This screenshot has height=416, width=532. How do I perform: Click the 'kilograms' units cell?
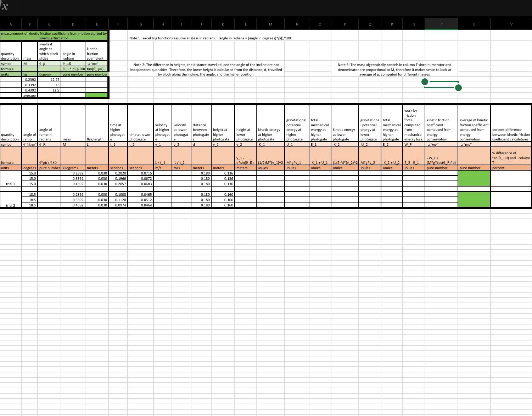coord(73,168)
